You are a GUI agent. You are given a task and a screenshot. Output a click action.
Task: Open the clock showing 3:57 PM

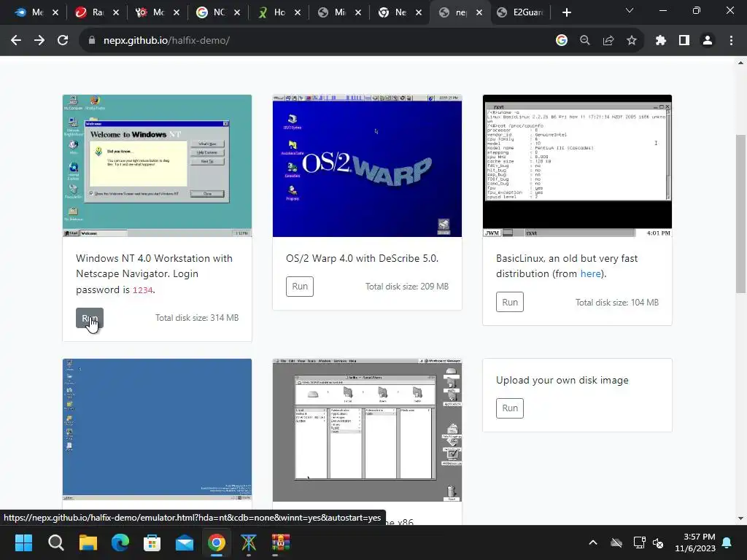695,542
